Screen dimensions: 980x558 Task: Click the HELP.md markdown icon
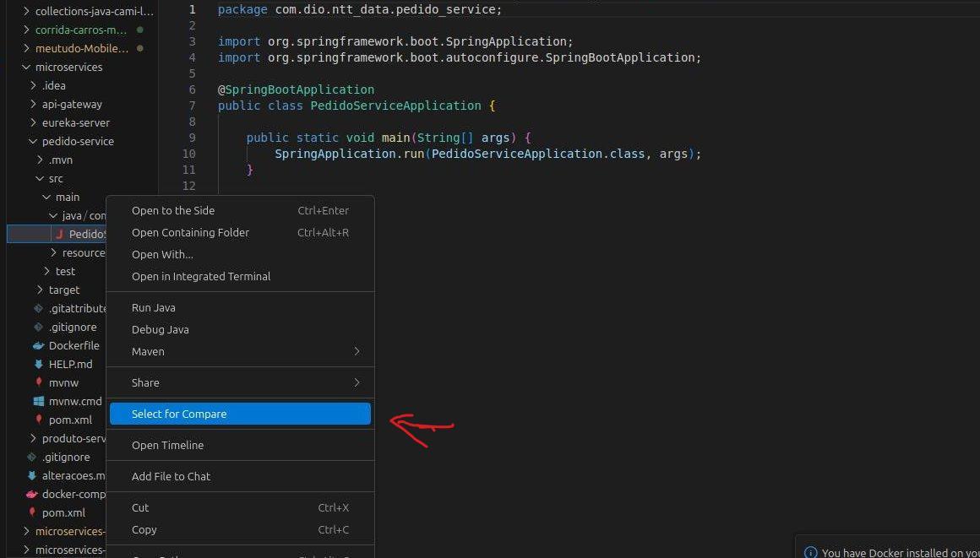coord(39,365)
